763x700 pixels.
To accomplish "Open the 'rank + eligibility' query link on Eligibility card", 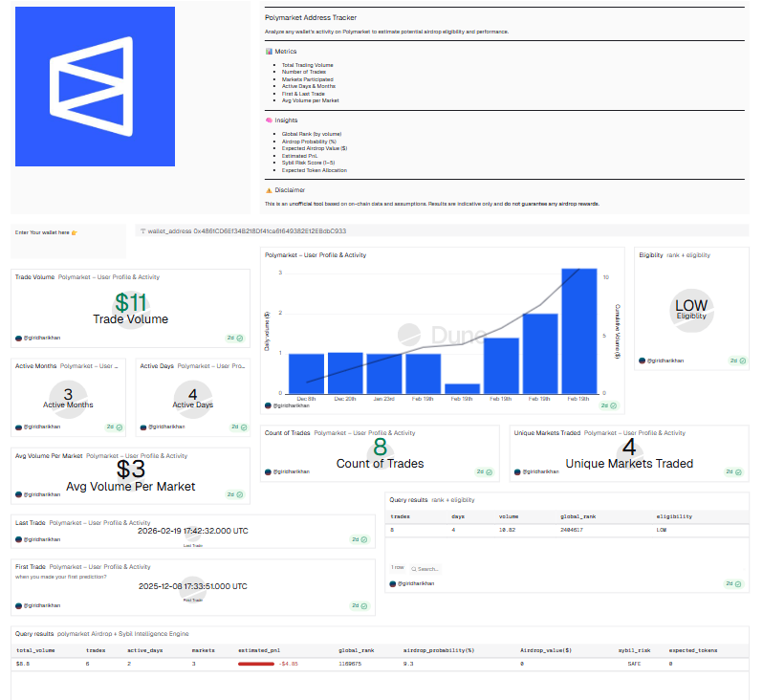I will pos(688,255).
